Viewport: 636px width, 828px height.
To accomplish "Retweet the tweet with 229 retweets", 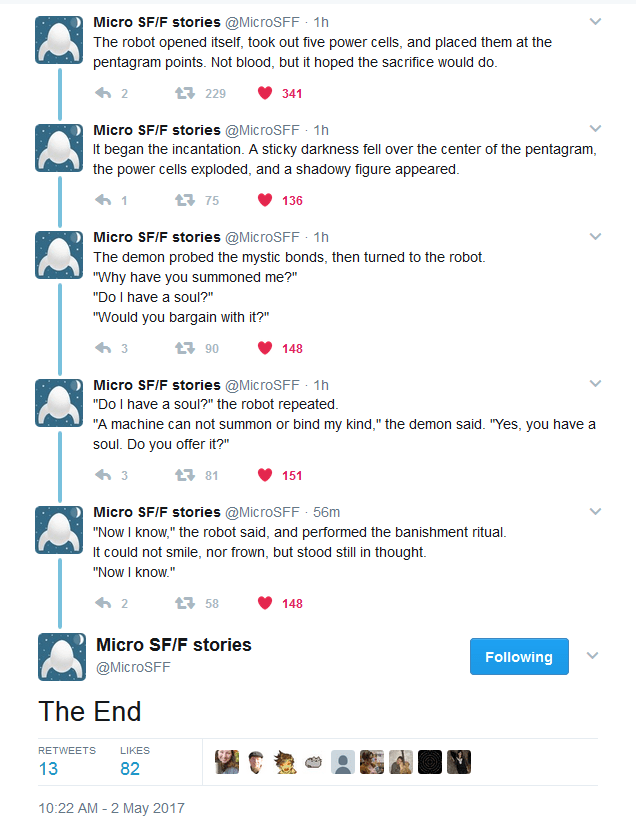I will tap(184, 94).
